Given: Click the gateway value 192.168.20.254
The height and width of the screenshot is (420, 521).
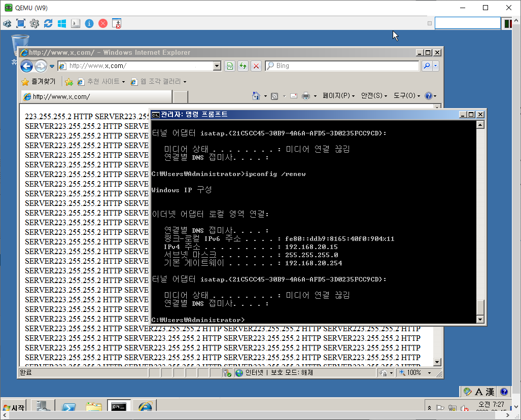Looking at the screenshot, I should [314, 263].
